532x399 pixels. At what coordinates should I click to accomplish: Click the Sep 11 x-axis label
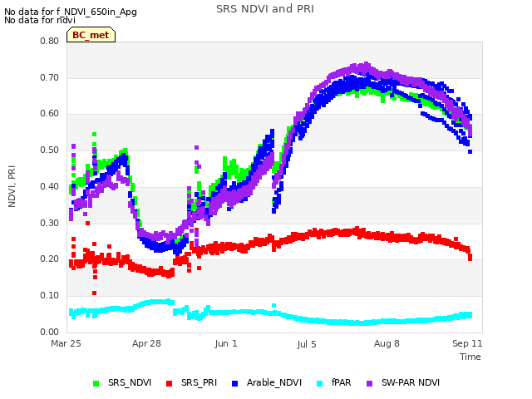[467, 343]
